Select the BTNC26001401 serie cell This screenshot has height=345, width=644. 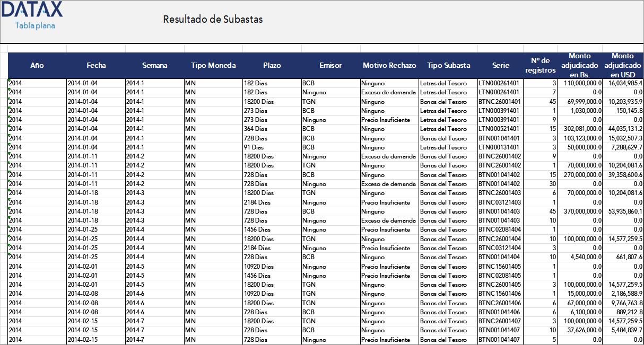[x=499, y=101]
